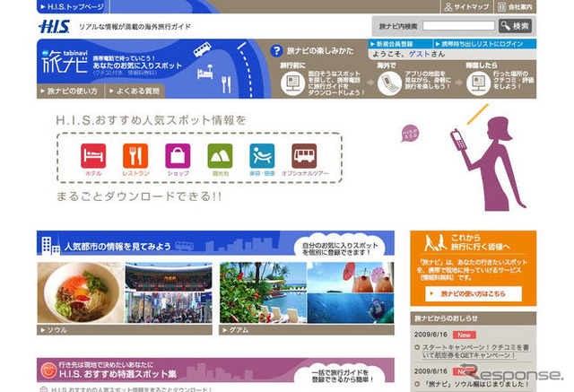
Task: Open the よくある質問 tab
Action: point(135,91)
